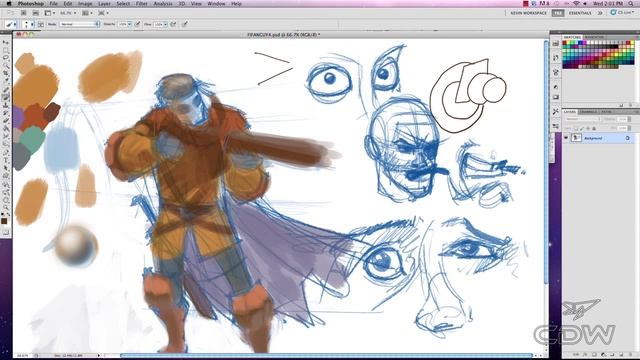Click the lock icon on Background layer
The image size is (640, 360).
pyautogui.click(x=627, y=138)
